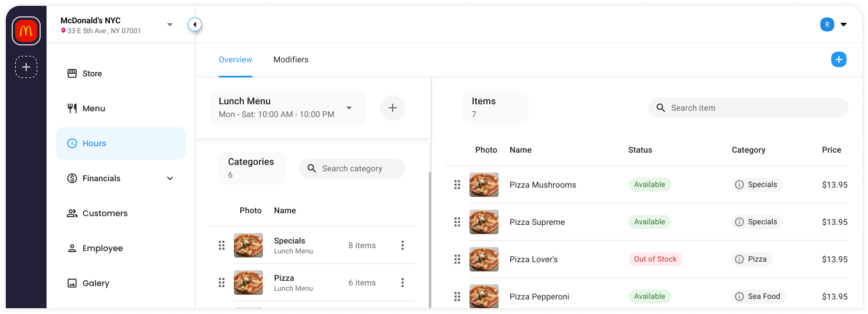Expand the Financials sidebar section
The width and height of the screenshot is (868, 314).
click(170, 178)
